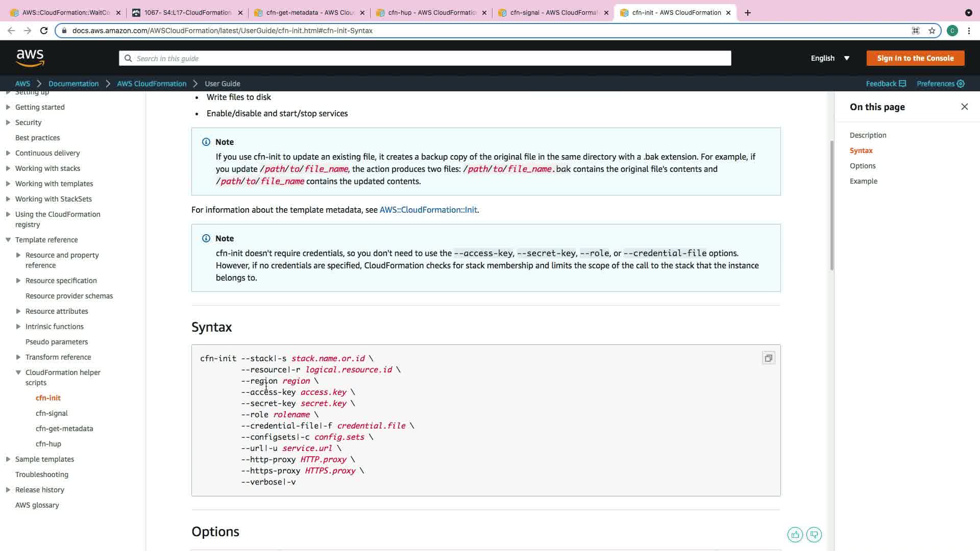Image resolution: width=980 pixels, height=551 pixels.
Task: Collapse the CloudFormation helper scripts section
Action: coord(18,372)
